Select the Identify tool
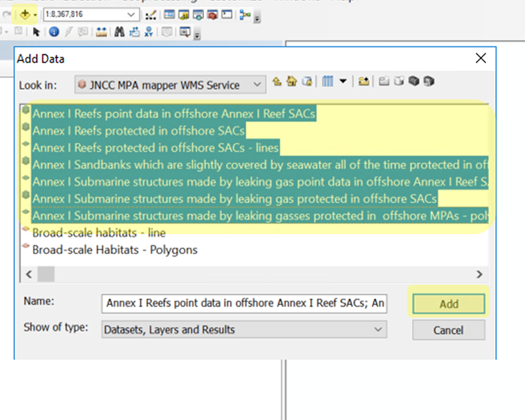This screenshot has width=525, height=420. tap(54, 31)
